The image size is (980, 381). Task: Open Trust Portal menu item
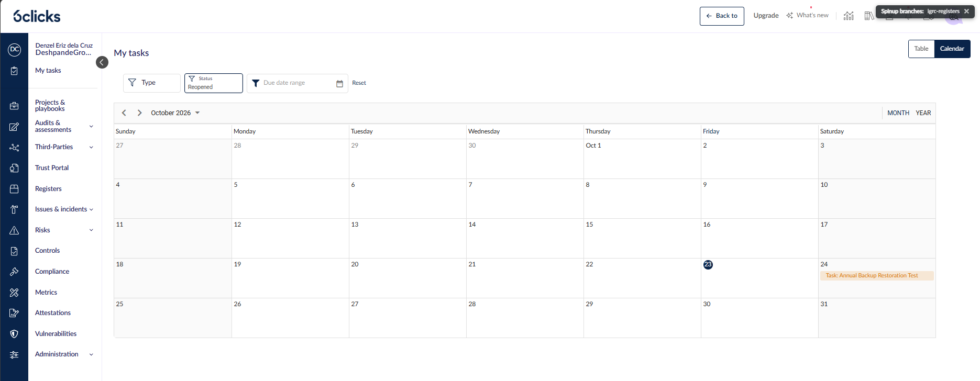tap(52, 168)
